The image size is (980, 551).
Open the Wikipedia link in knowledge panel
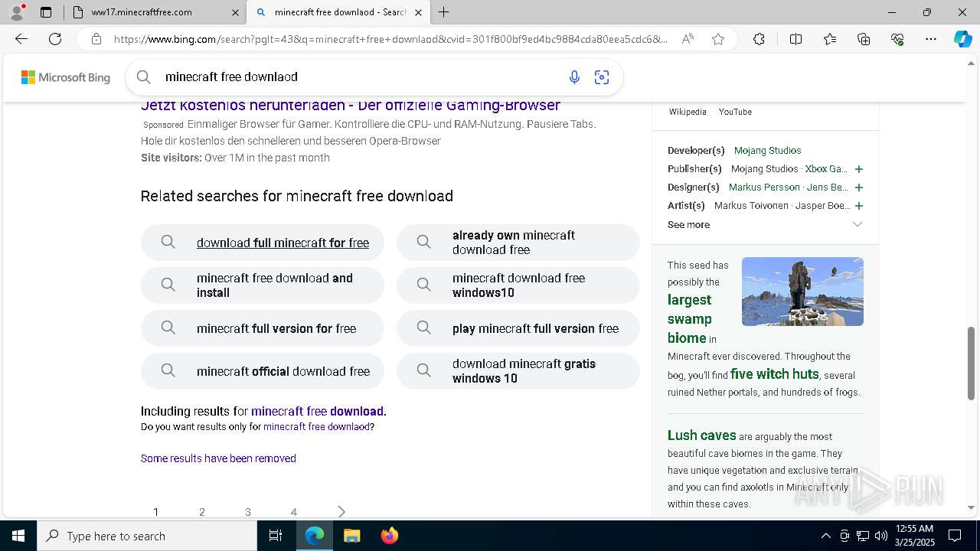pyautogui.click(x=688, y=112)
